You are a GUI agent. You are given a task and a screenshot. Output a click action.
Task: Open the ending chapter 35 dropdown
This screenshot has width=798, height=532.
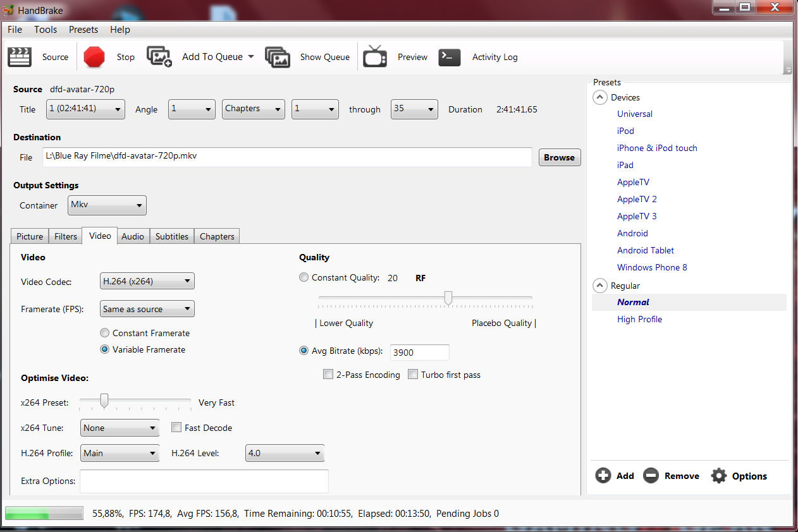click(414, 109)
